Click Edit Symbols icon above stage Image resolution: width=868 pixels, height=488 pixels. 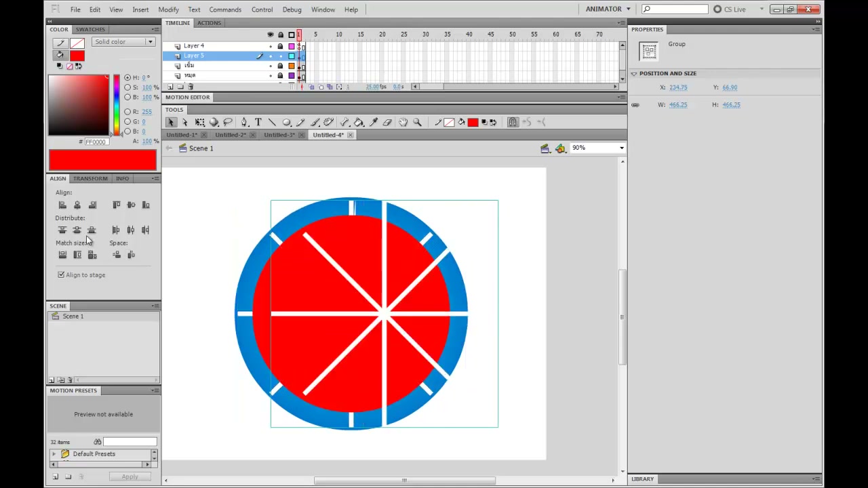tap(560, 148)
